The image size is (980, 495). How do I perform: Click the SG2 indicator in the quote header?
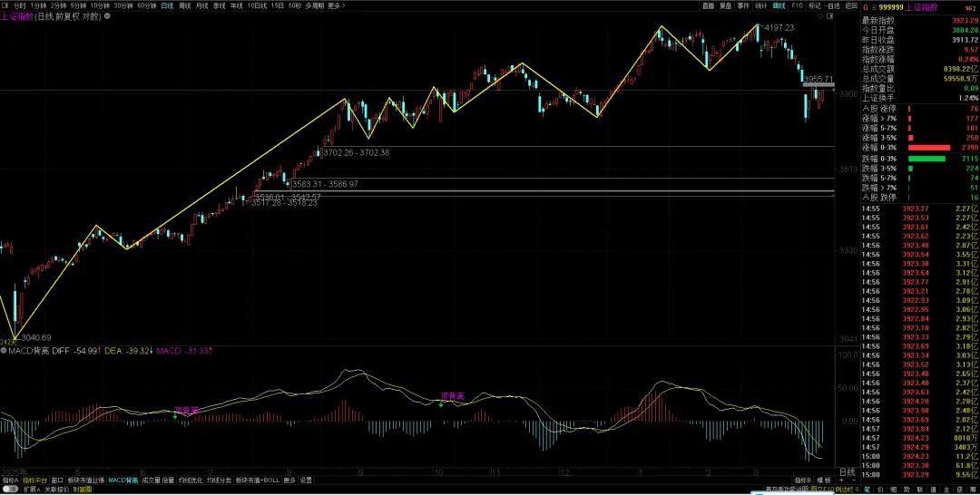coord(972,7)
